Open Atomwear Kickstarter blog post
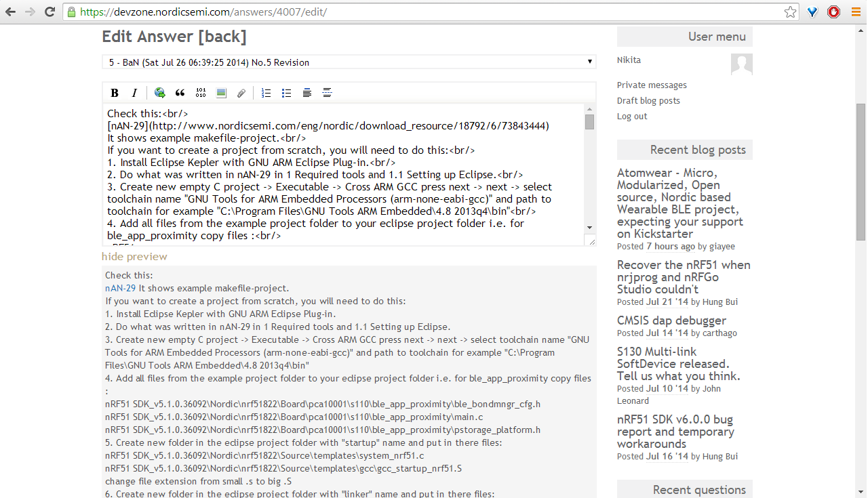The image size is (868, 498). pyautogui.click(x=680, y=203)
